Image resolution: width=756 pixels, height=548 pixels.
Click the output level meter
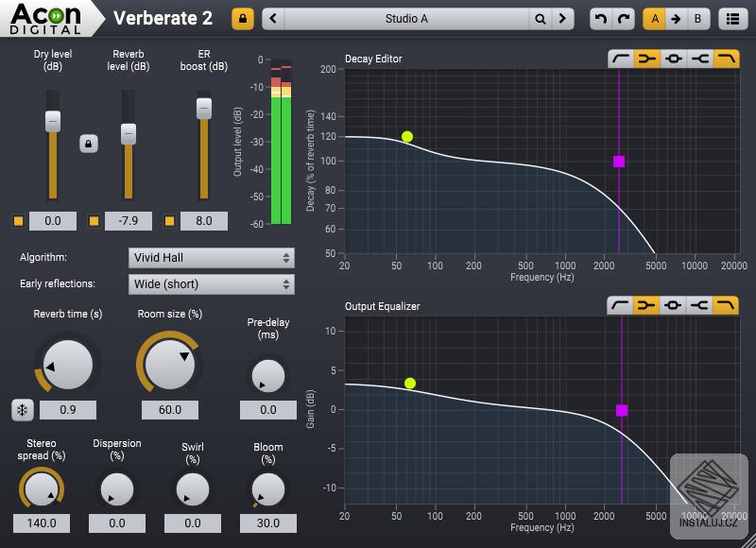281,142
